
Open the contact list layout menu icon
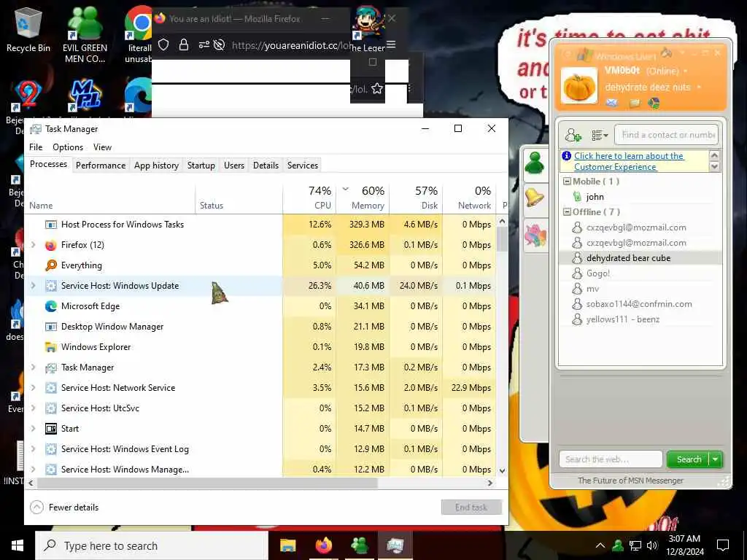600,135
